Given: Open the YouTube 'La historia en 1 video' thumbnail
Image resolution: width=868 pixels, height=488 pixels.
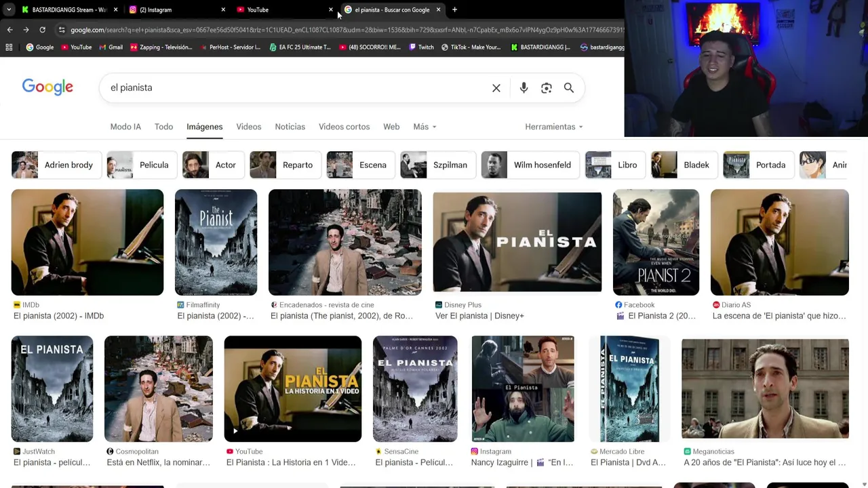Looking at the screenshot, I should tap(293, 389).
